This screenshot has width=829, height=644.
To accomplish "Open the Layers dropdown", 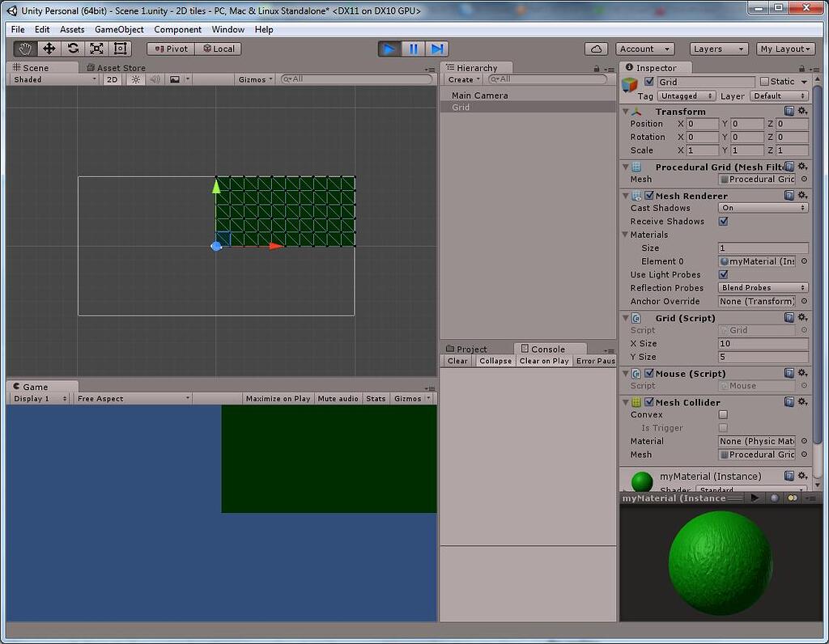I will click(x=718, y=49).
